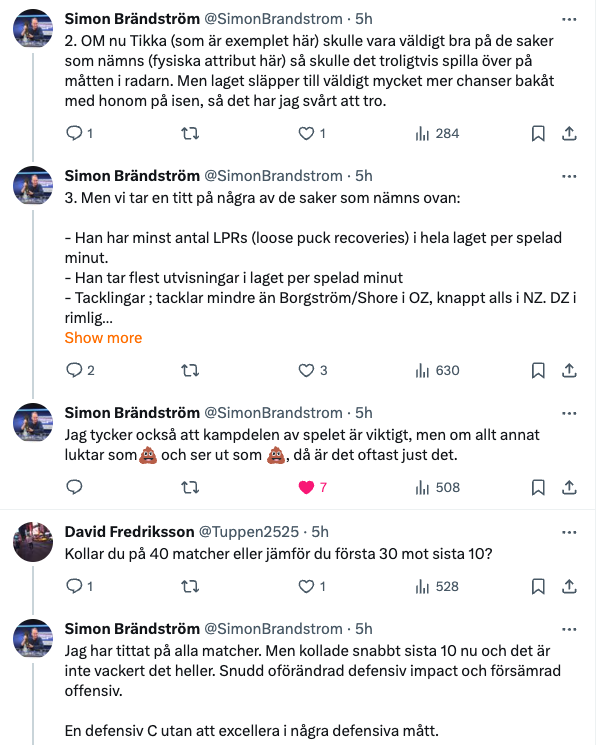Unlike the tweet with 7 likes
Screen dimensions: 604x745
pos(312,487)
